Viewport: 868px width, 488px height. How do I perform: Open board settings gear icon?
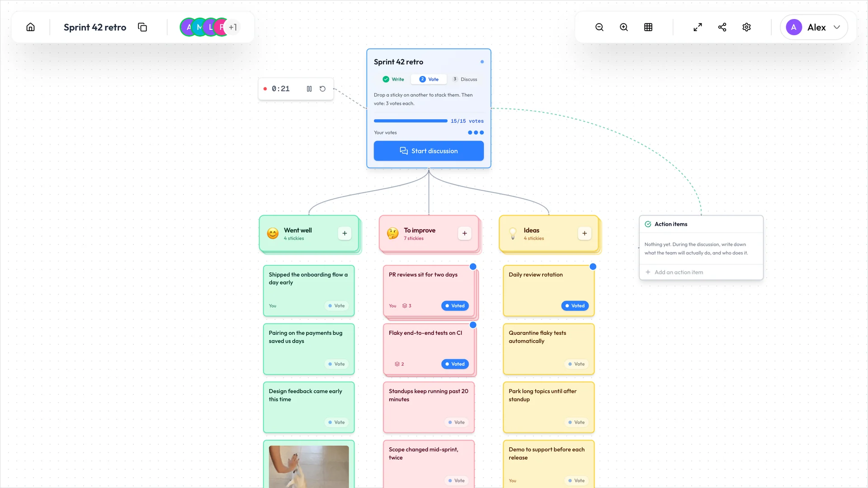pyautogui.click(x=746, y=27)
